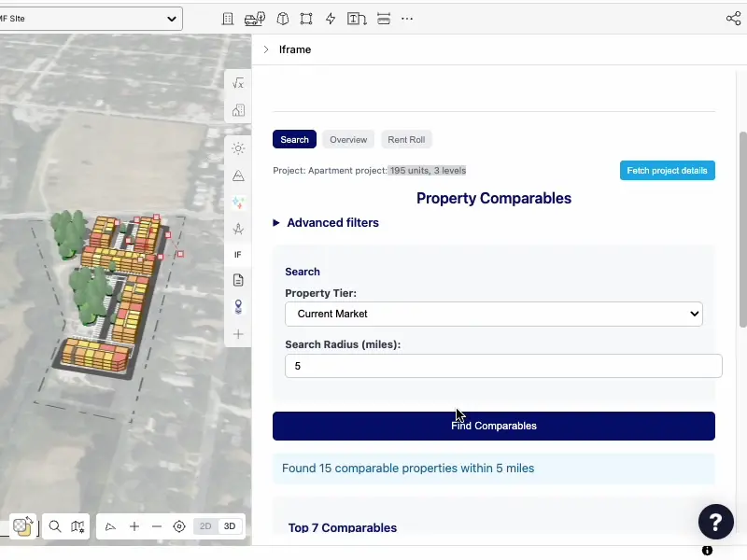Viewport: 747px width, 560px height.
Task: Toggle the basemap layers control at bottom-left
Action: 21,525
